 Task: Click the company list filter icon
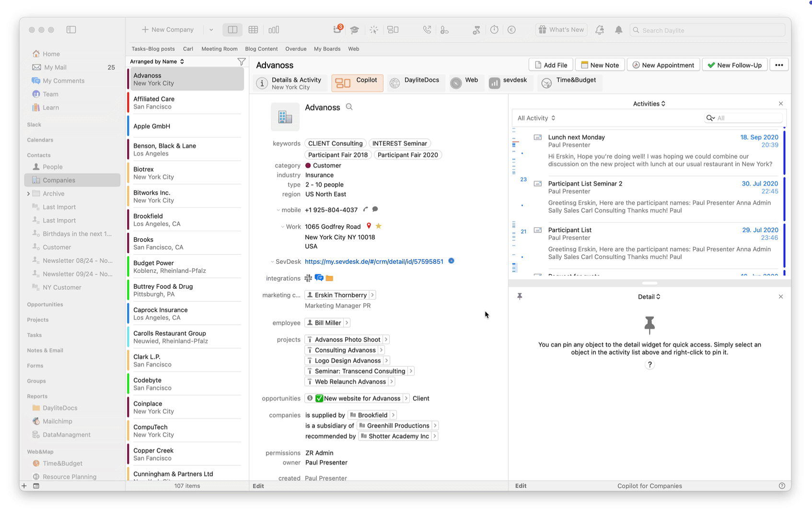(x=242, y=61)
